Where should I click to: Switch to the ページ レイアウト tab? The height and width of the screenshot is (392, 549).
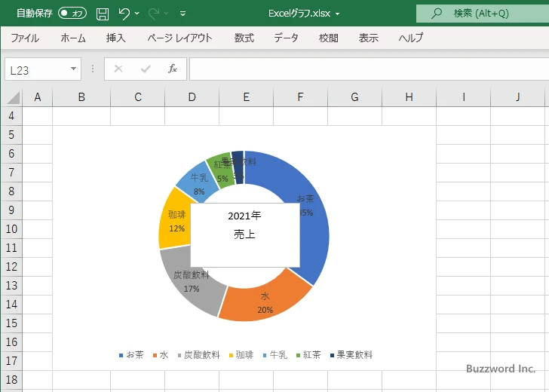[179, 38]
